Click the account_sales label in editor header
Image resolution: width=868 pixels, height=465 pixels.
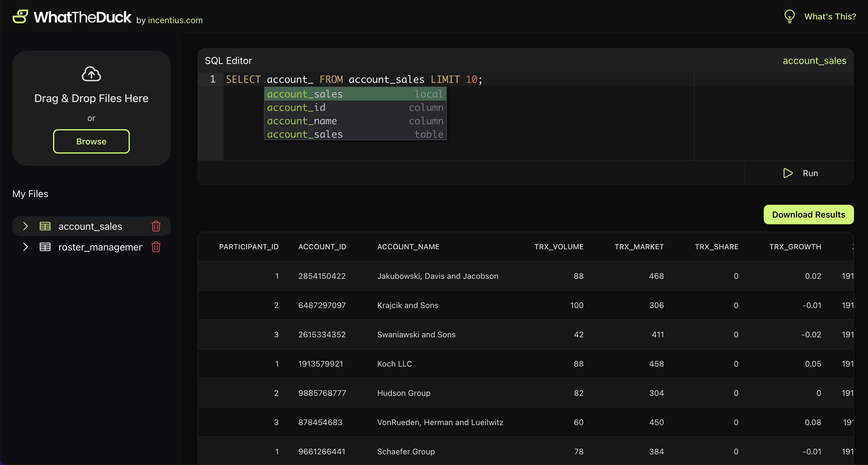point(814,61)
